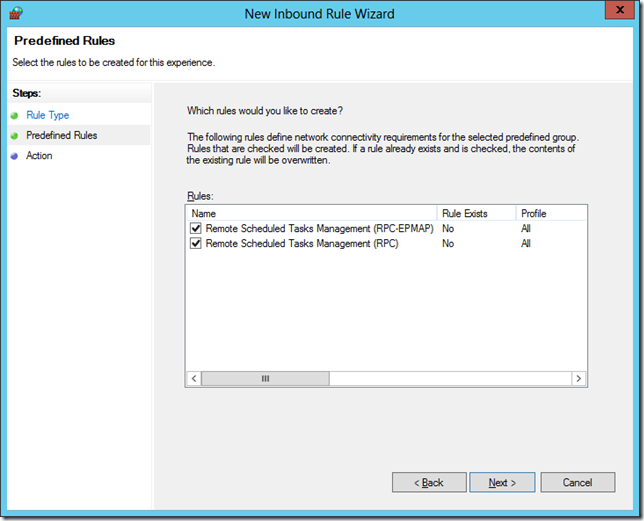Click the horizontal scrollbar thumb
The height and width of the screenshot is (521, 644).
[x=265, y=379]
